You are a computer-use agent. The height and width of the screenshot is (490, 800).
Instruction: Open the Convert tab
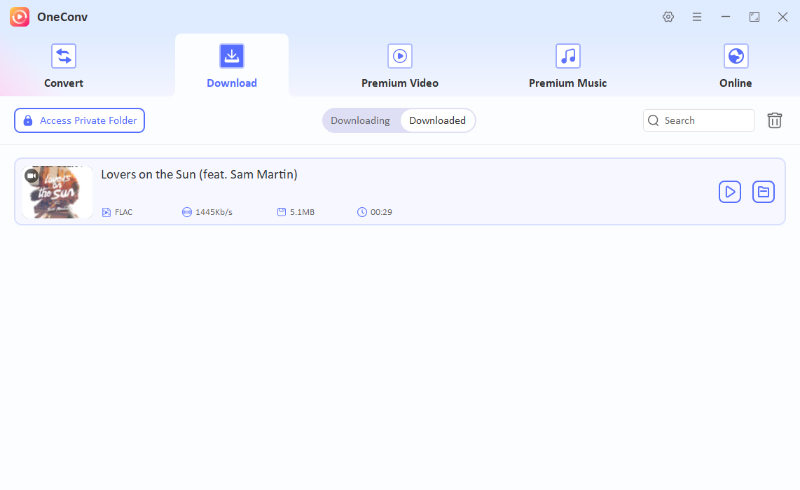[x=63, y=66]
